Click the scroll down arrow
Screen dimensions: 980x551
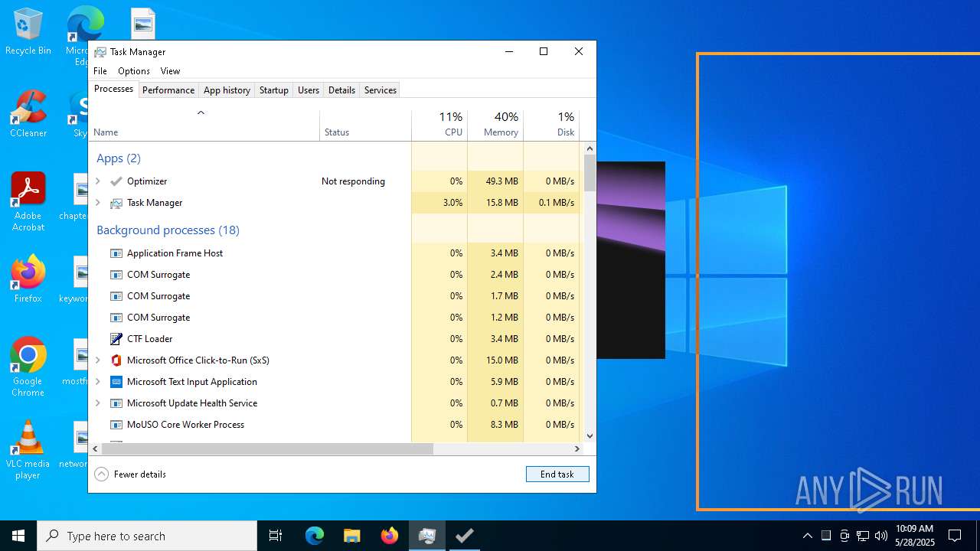590,436
